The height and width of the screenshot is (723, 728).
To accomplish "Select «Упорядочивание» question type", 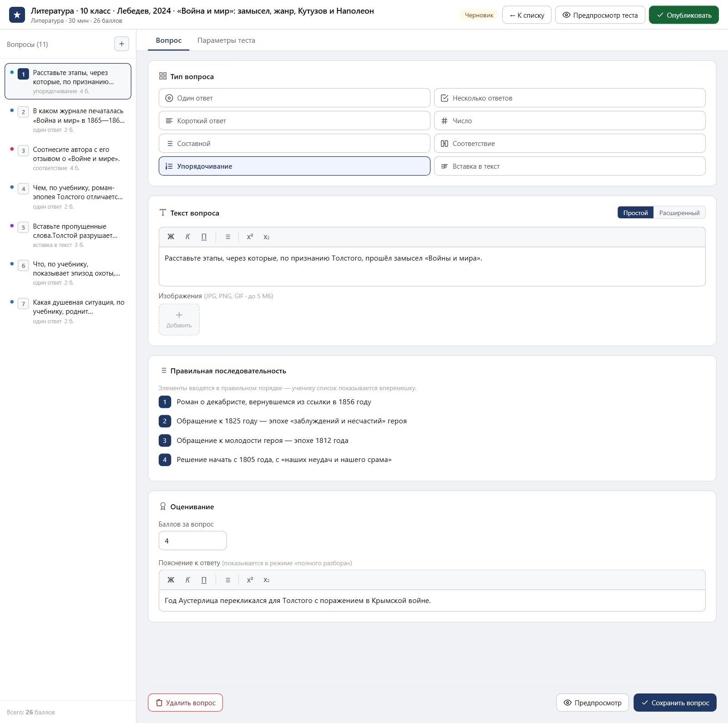I will (x=294, y=166).
